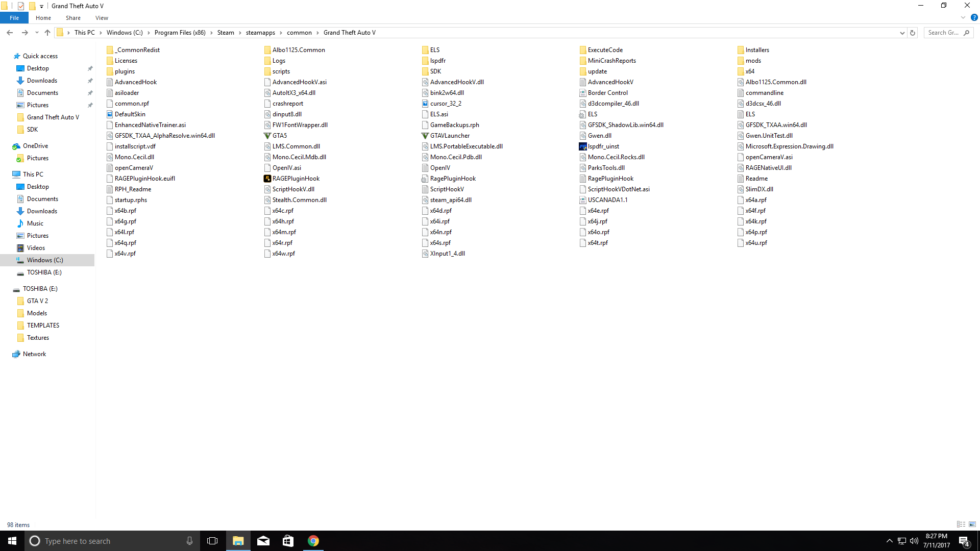This screenshot has width=980, height=551.
Task: Select the lspdfr_uinst uninstaller icon
Action: point(582,146)
